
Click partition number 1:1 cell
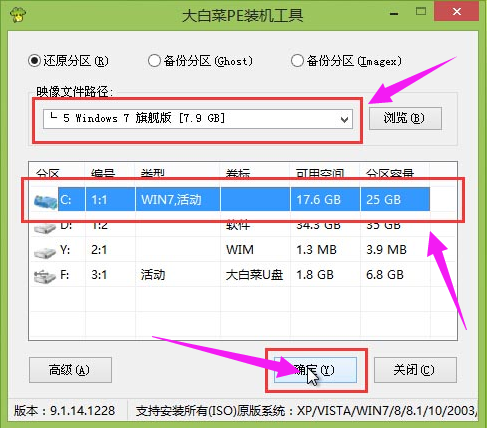(x=110, y=200)
